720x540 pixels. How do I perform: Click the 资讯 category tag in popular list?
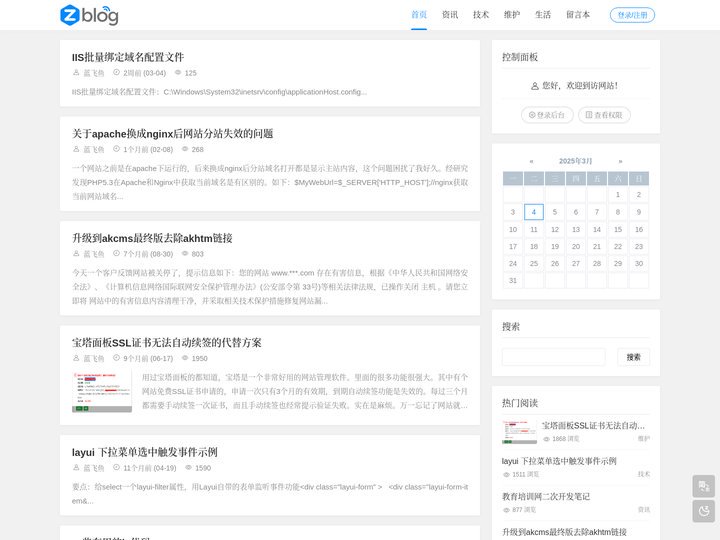[x=644, y=510]
